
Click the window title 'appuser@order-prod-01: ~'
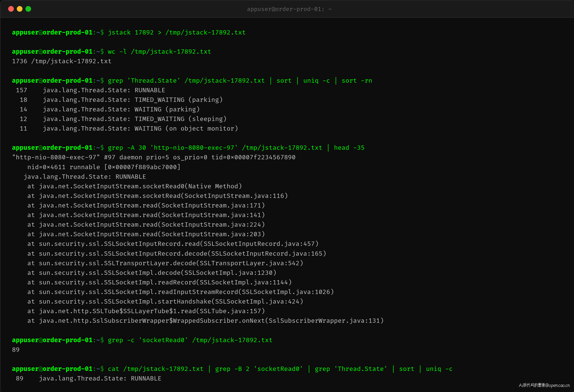click(x=289, y=9)
